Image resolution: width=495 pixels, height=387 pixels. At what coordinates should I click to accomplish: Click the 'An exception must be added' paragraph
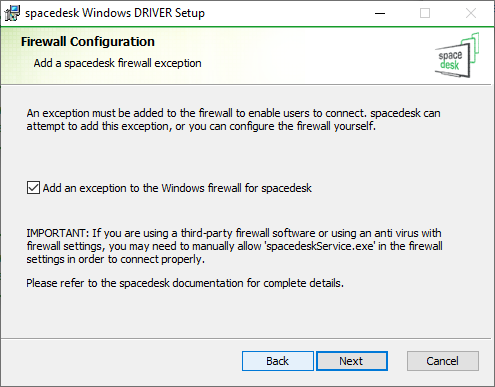click(233, 120)
